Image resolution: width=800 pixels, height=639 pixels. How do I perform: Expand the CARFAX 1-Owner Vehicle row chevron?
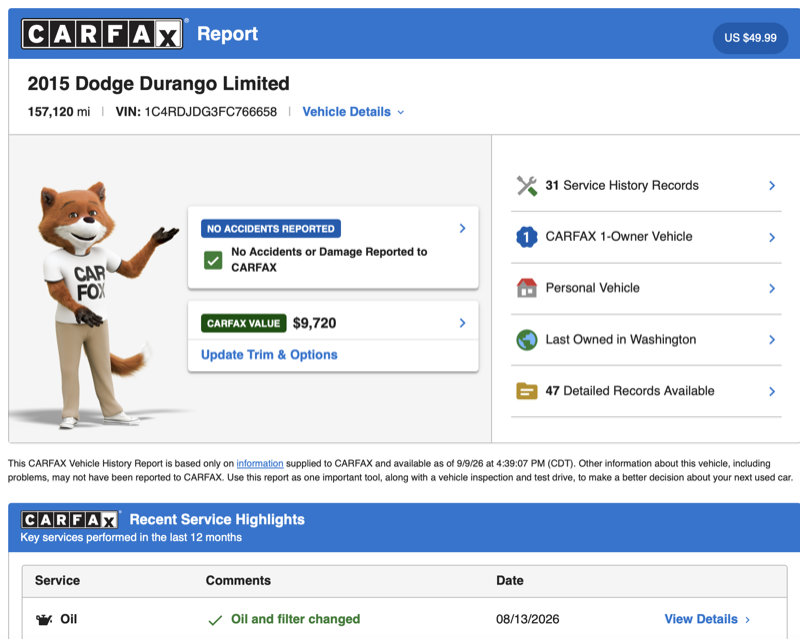772,237
